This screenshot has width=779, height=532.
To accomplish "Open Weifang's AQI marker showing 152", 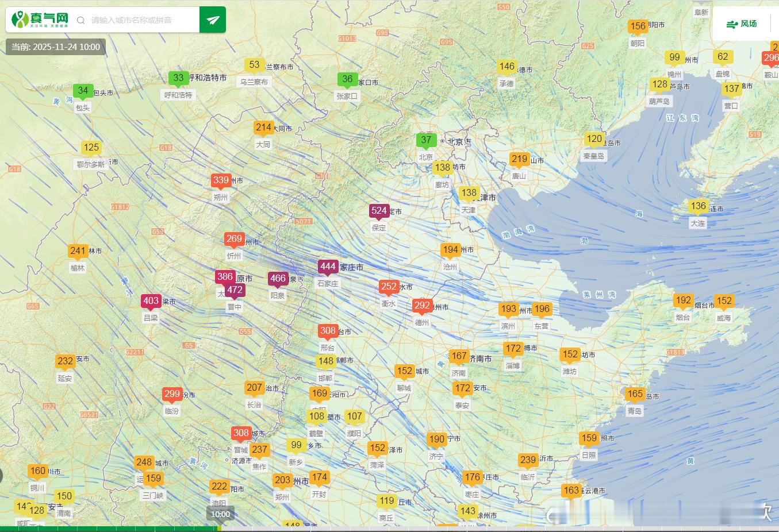I will [x=570, y=356].
